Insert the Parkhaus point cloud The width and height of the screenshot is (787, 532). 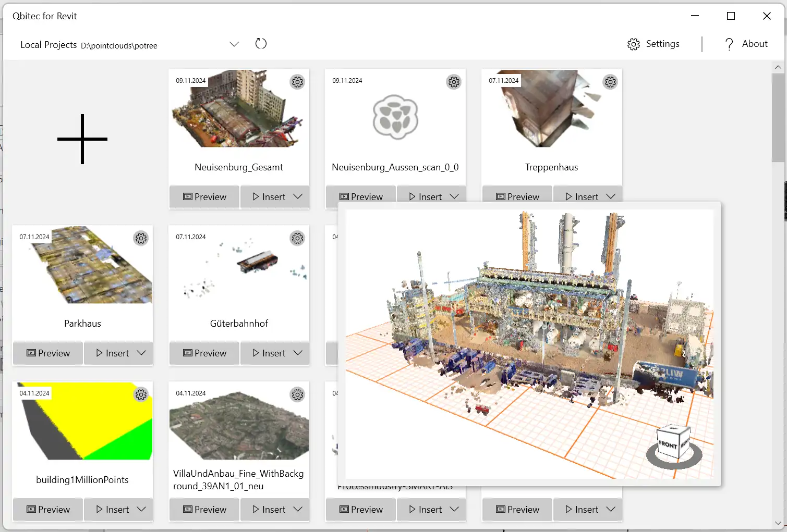112,353
